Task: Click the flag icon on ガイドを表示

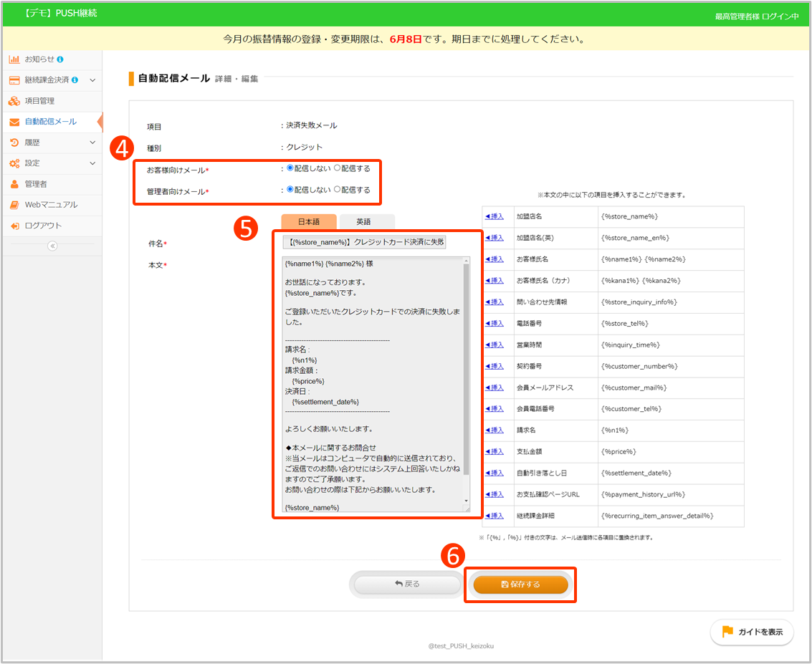Action: 727,631
